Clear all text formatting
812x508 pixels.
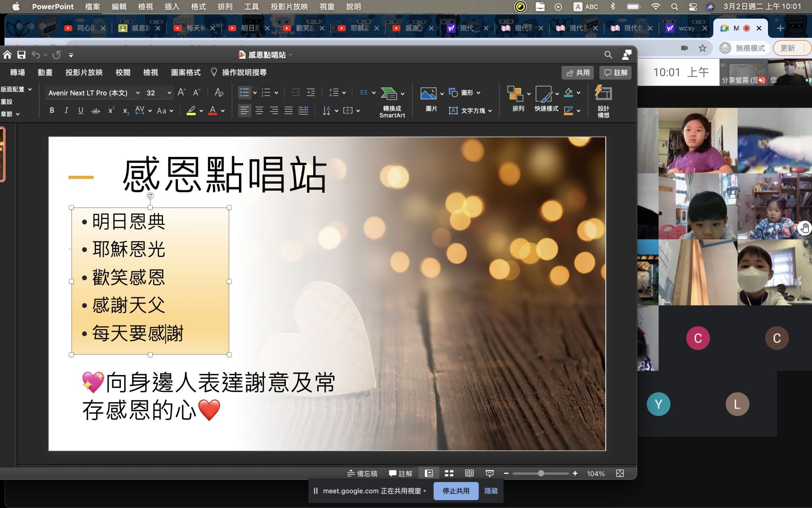click(219, 92)
